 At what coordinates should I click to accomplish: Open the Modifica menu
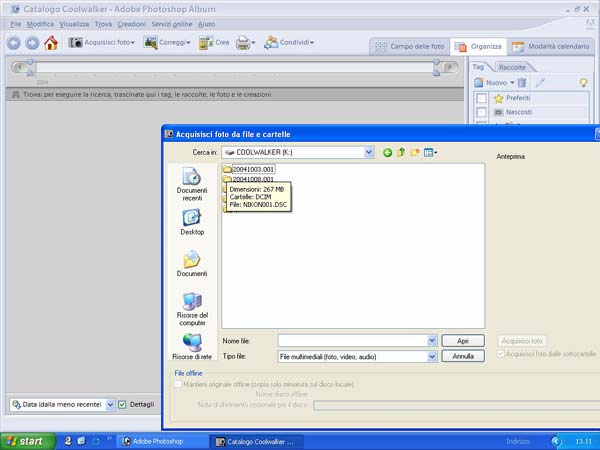(40, 24)
